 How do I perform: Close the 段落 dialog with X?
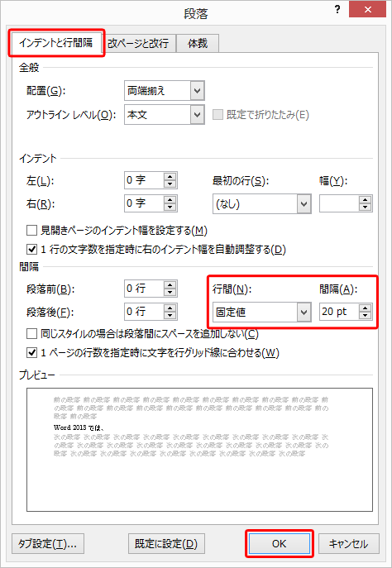(x=368, y=9)
